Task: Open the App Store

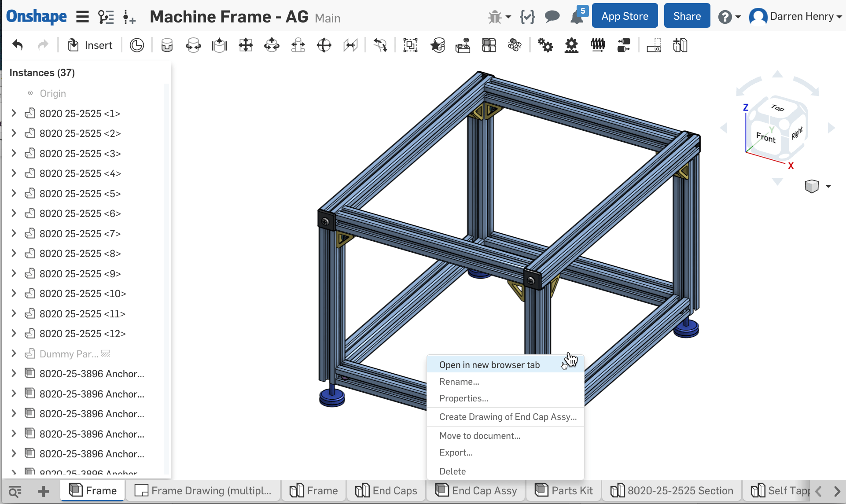Action: (x=625, y=15)
